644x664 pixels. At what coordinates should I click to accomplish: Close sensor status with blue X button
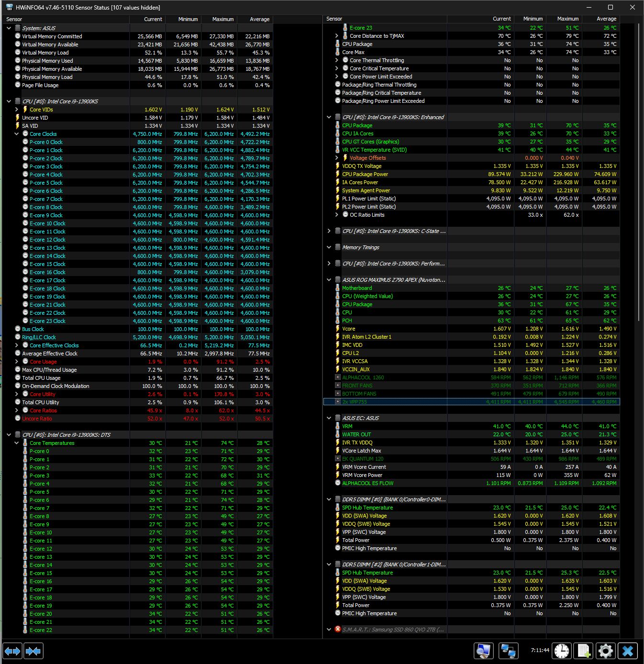click(x=628, y=651)
